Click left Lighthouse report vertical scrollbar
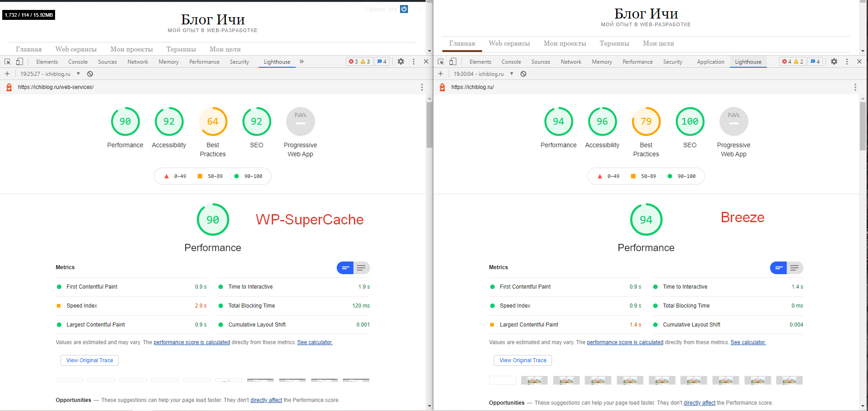868x411 pixels. pyautogui.click(x=429, y=125)
